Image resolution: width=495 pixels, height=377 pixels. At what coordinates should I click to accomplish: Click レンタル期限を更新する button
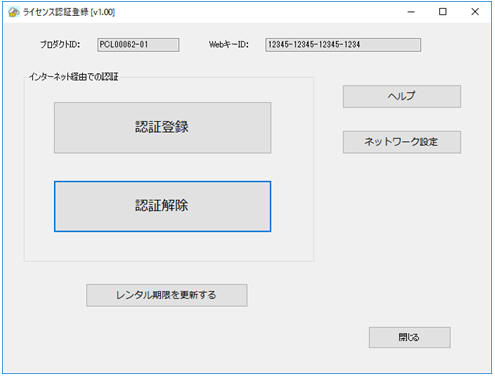[167, 295]
